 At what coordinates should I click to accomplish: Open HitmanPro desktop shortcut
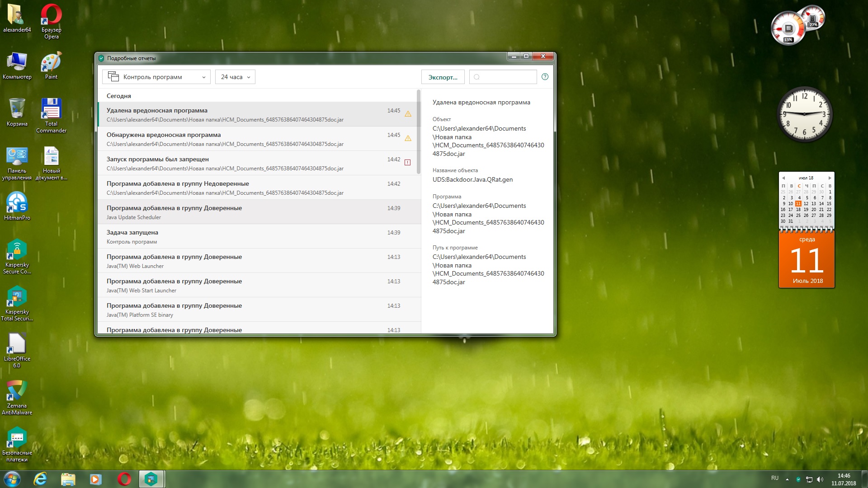pyautogui.click(x=17, y=203)
